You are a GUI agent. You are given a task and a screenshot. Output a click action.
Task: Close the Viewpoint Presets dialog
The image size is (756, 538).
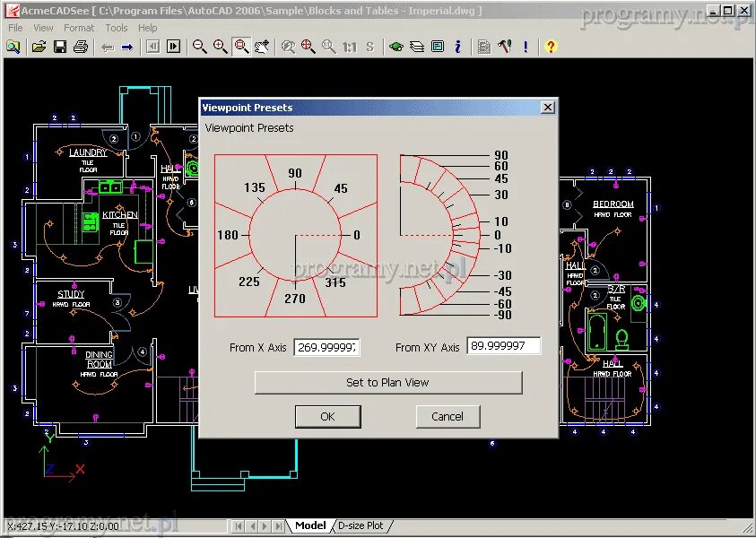coord(548,108)
